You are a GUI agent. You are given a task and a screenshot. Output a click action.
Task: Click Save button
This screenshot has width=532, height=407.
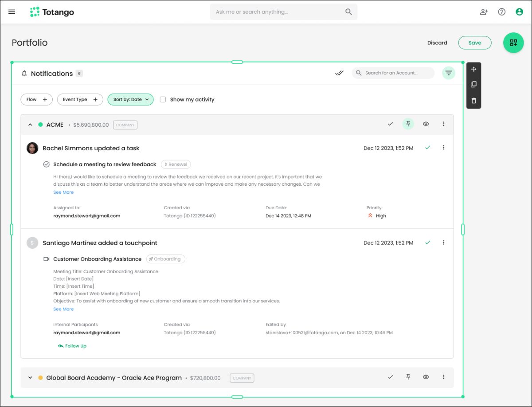[474, 43]
